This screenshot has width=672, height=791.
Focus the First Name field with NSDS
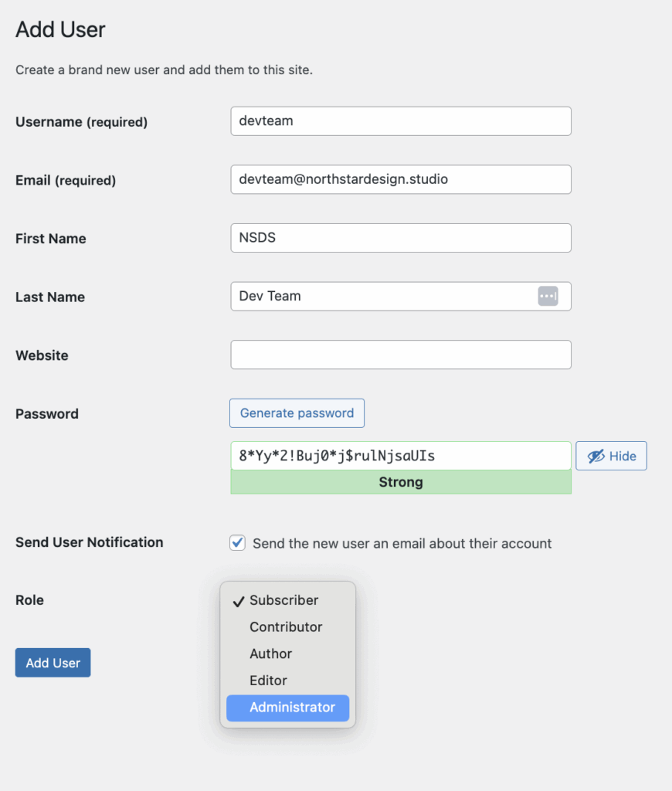(401, 238)
